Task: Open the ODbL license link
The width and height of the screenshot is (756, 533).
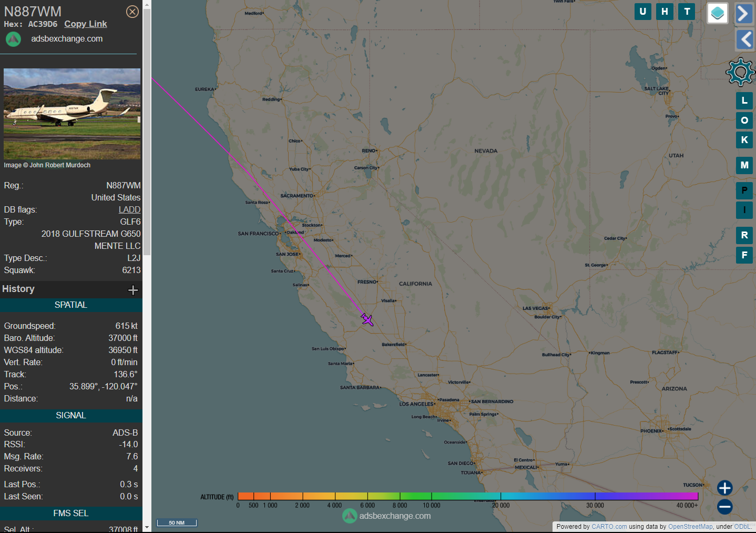Action: tap(742, 527)
